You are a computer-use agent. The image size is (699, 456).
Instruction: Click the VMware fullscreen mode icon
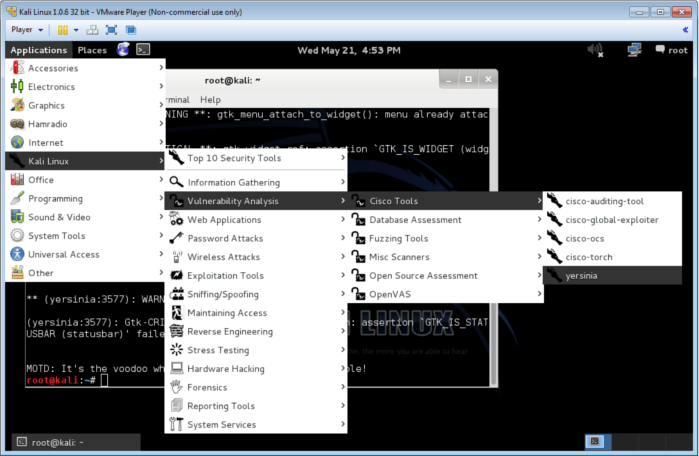pyautogui.click(x=109, y=30)
